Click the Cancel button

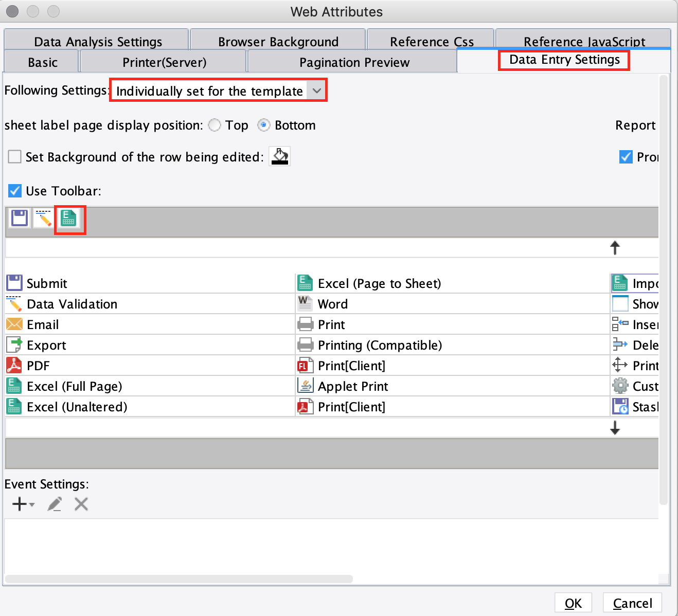pyautogui.click(x=632, y=603)
